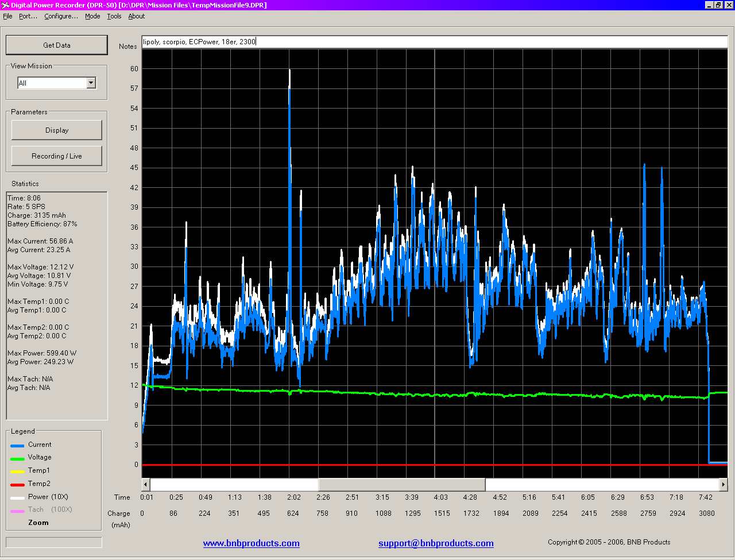The height and width of the screenshot is (560, 735).
Task: Click the red Temp2 legend swatch
Action: (x=17, y=485)
